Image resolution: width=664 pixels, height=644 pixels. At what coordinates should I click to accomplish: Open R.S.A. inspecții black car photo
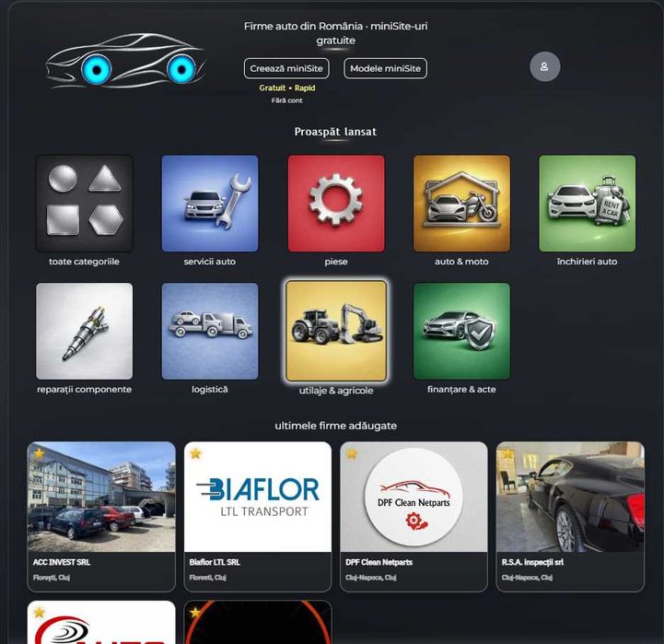(x=570, y=497)
